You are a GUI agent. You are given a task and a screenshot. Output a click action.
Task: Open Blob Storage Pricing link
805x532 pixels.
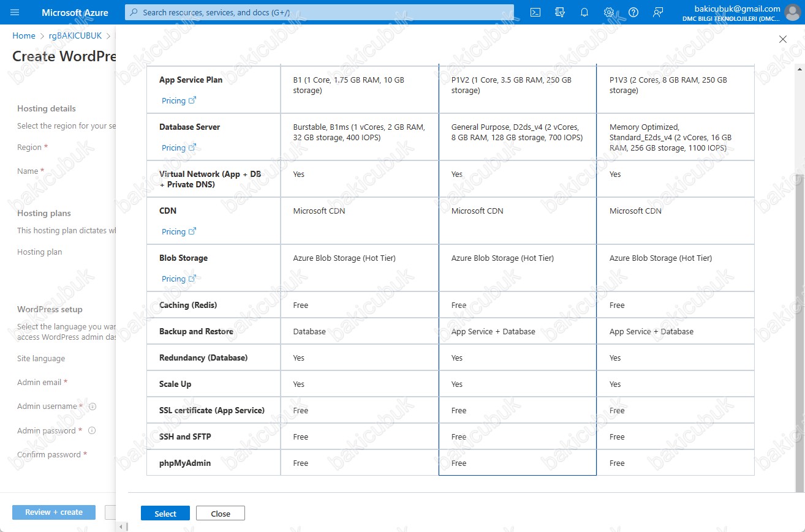179,279
